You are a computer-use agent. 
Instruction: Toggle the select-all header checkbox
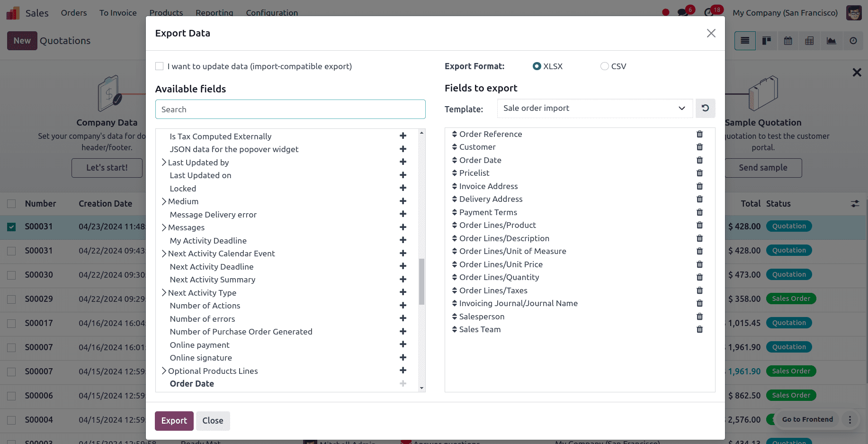click(x=11, y=204)
